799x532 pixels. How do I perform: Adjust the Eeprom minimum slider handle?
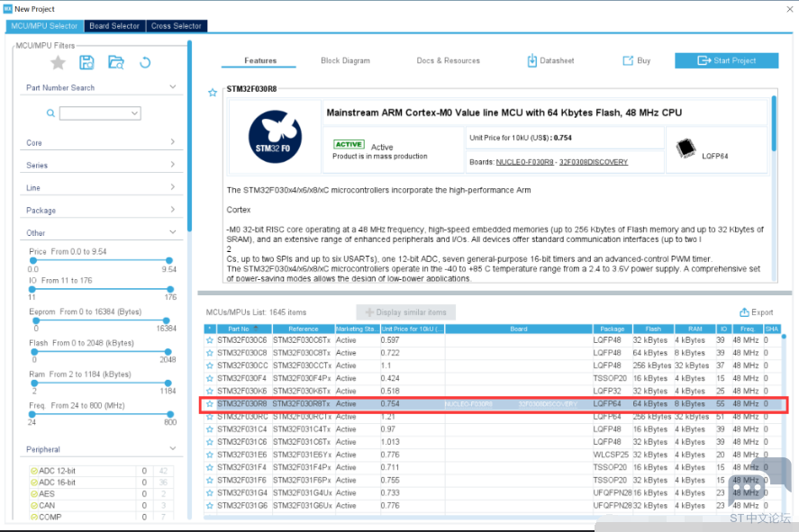click(x=36, y=320)
